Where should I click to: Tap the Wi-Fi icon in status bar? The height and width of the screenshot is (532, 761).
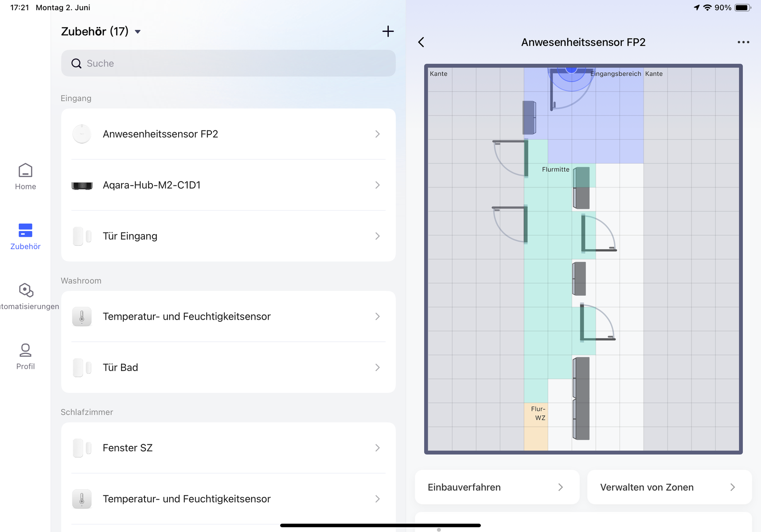(x=707, y=8)
